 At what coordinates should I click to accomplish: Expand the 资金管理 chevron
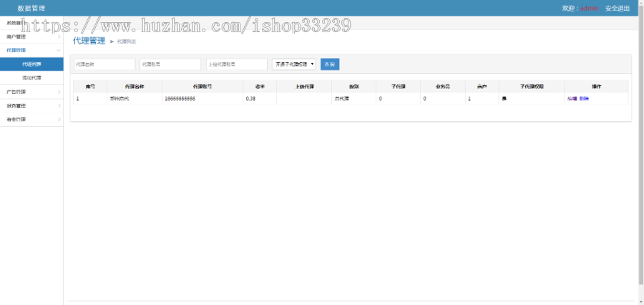click(x=59, y=120)
